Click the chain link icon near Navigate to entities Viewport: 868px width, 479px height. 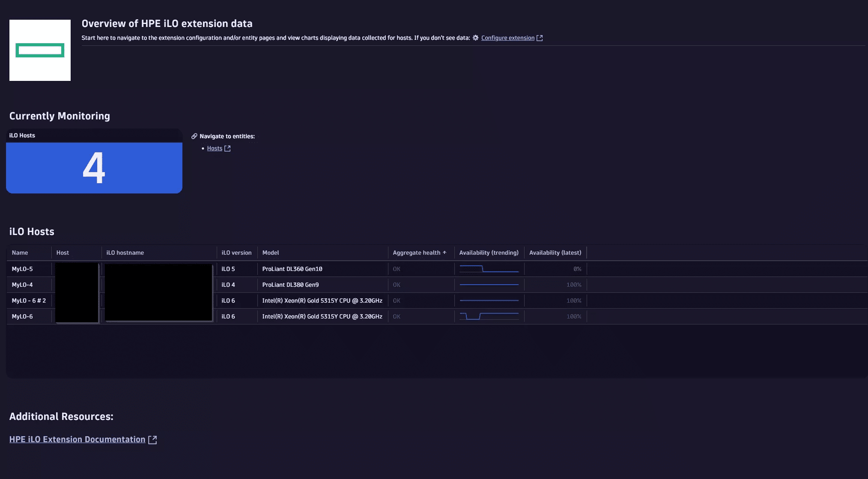[194, 136]
